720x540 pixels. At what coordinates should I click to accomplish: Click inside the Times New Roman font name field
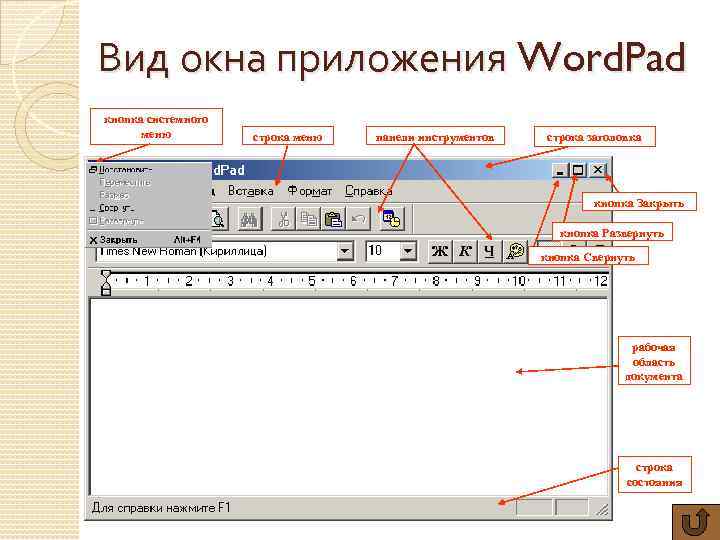point(217,251)
